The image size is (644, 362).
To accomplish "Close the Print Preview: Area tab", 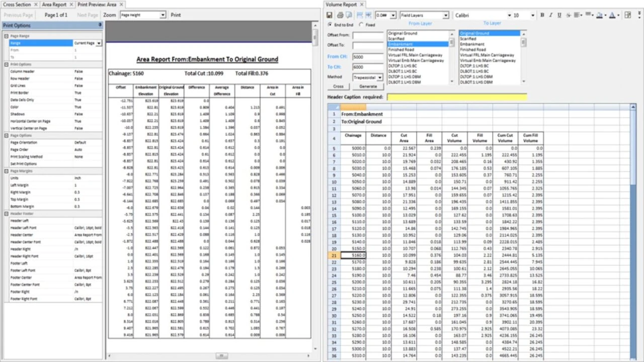I will point(121,5).
